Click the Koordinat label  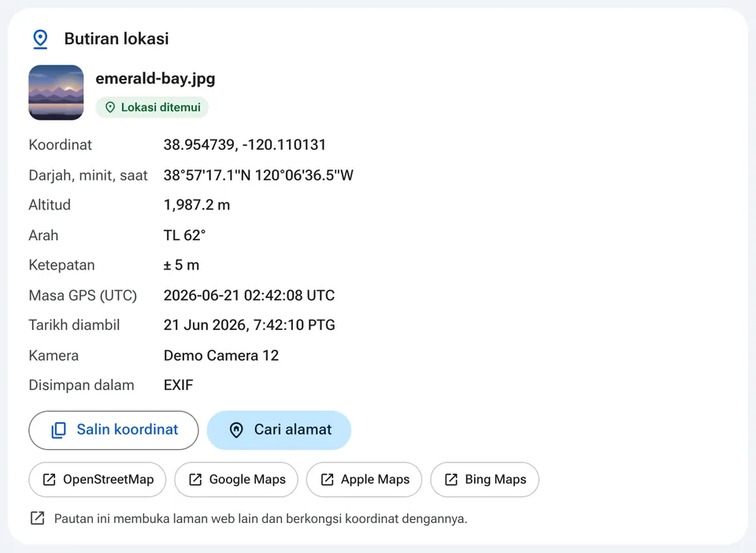coord(61,145)
